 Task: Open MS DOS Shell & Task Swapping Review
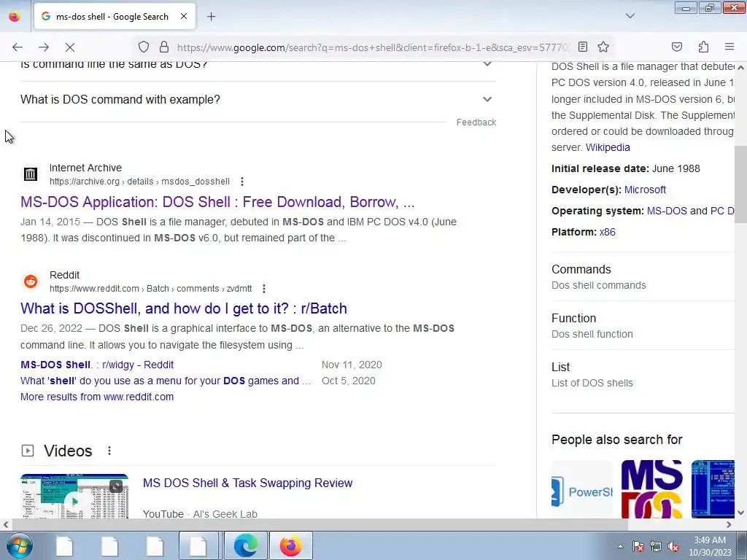click(248, 483)
